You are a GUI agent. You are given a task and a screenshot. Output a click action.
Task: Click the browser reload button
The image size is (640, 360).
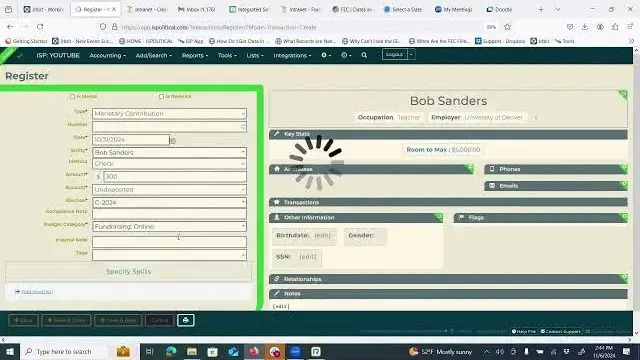(x=40, y=27)
